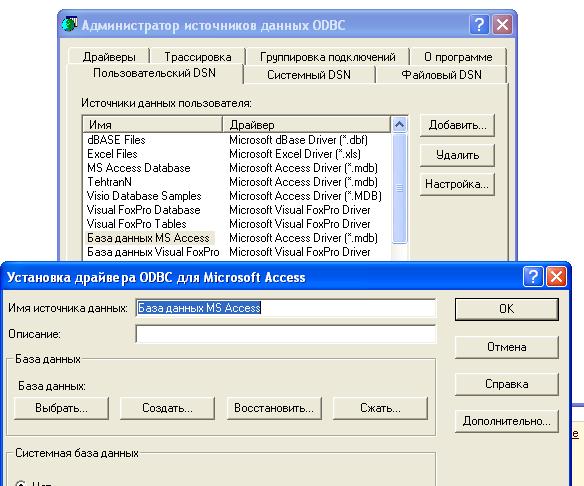
Task: Close the ODBC Administrator window
Action: tap(502, 25)
